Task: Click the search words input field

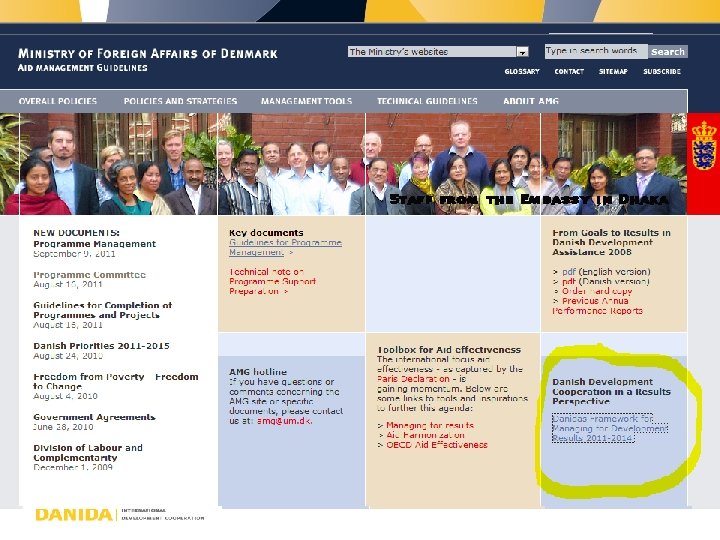Action: coord(596,51)
